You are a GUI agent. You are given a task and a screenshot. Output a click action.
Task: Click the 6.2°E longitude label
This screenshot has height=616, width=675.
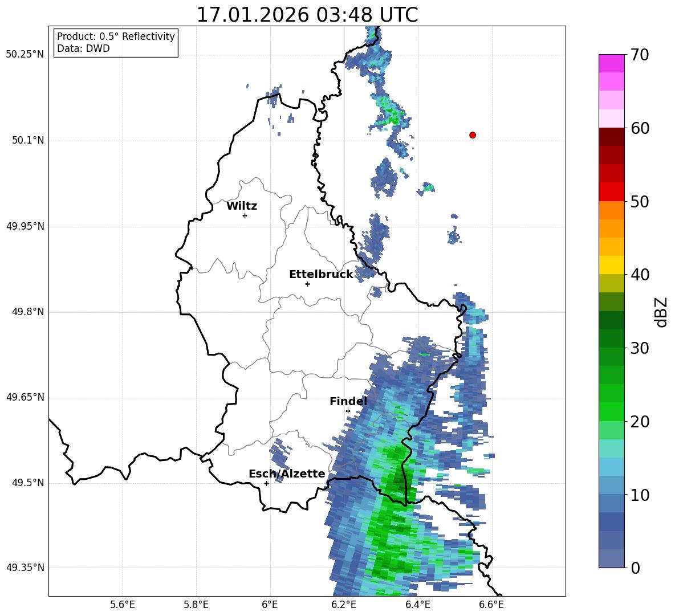click(x=344, y=605)
